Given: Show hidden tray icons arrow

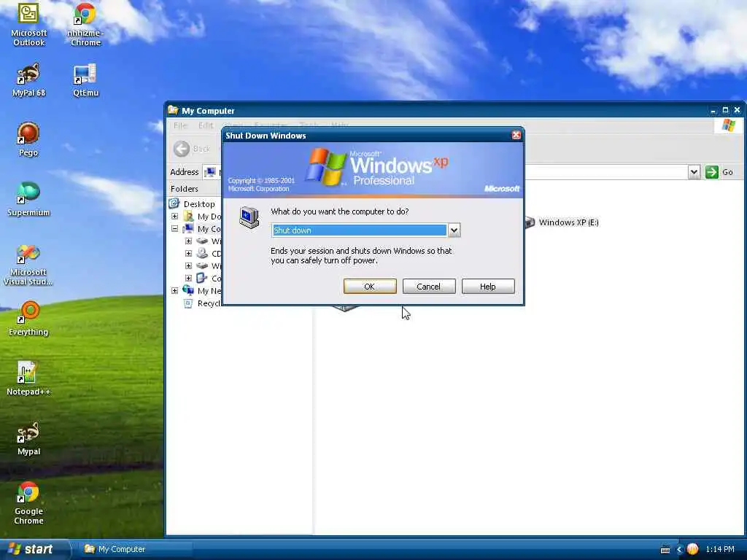Looking at the screenshot, I should pyautogui.click(x=679, y=550).
